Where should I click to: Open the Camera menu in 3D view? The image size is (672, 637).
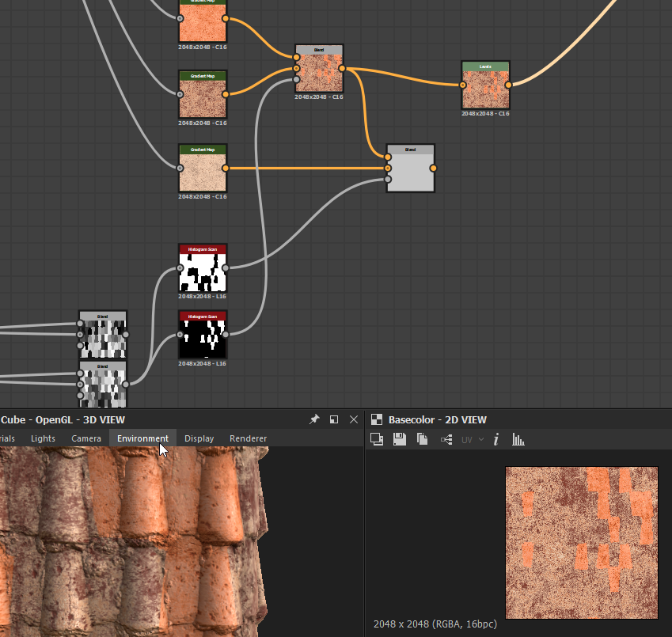[86, 438]
